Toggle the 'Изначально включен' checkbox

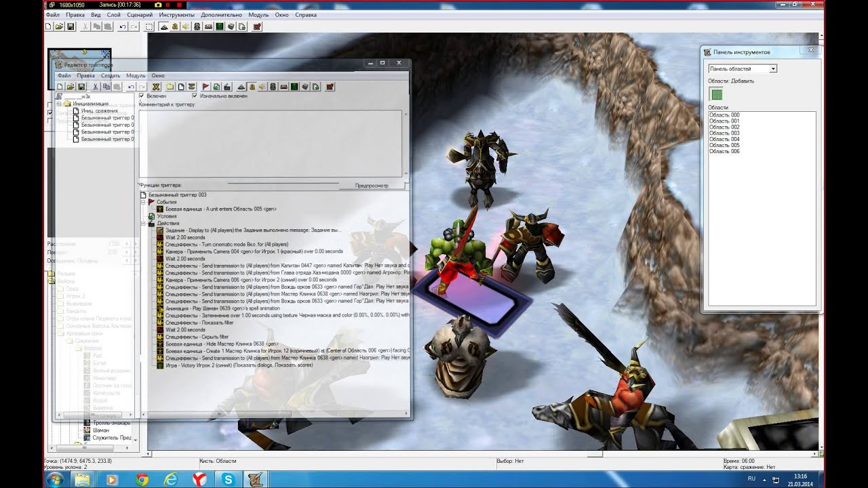tap(195, 96)
